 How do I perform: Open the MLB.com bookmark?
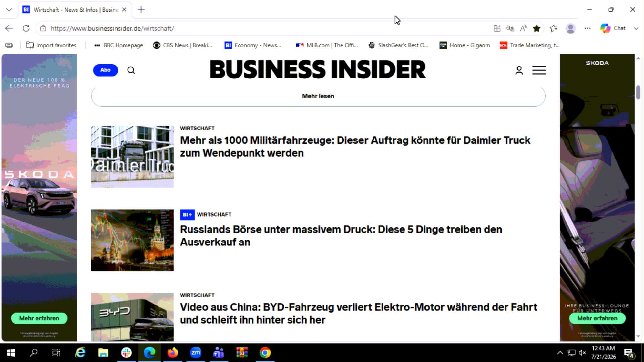coord(327,45)
